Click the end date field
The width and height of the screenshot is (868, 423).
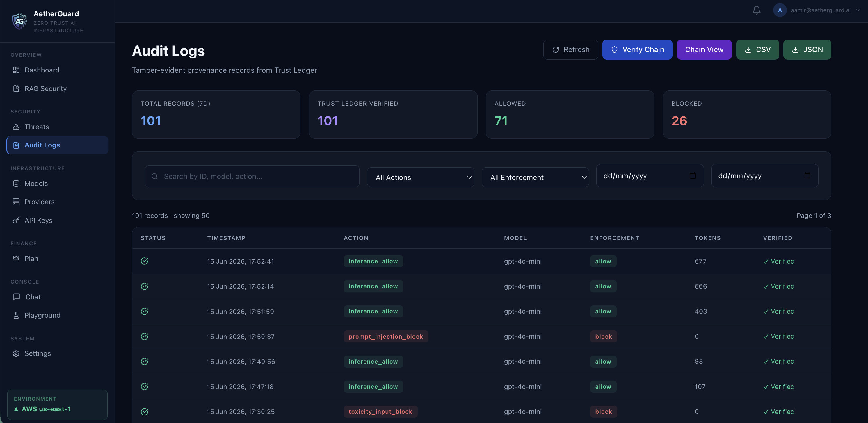pyautogui.click(x=764, y=176)
